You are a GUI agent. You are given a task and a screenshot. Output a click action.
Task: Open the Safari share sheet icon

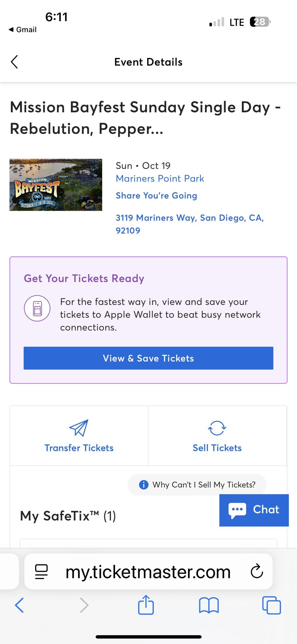coord(146,605)
